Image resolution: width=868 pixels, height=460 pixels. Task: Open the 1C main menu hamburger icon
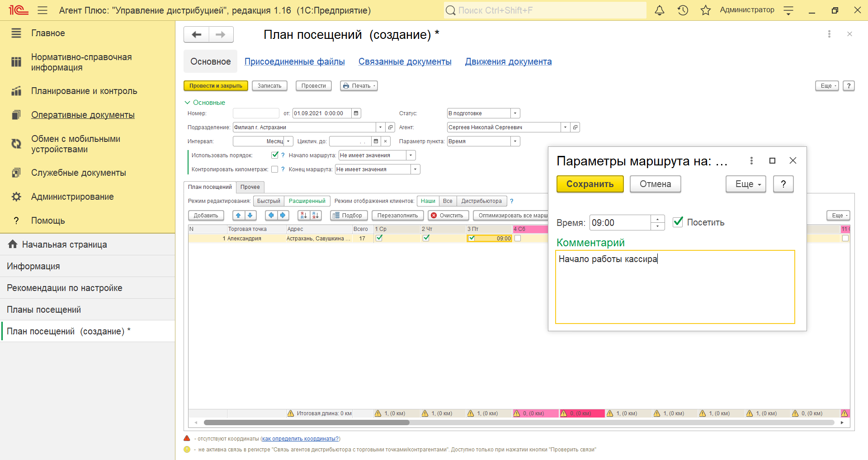pyautogui.click(x=42, y=10)
